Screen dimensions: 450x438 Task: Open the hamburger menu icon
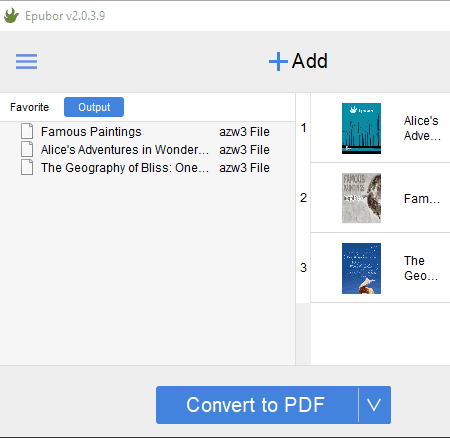(26, 61)
